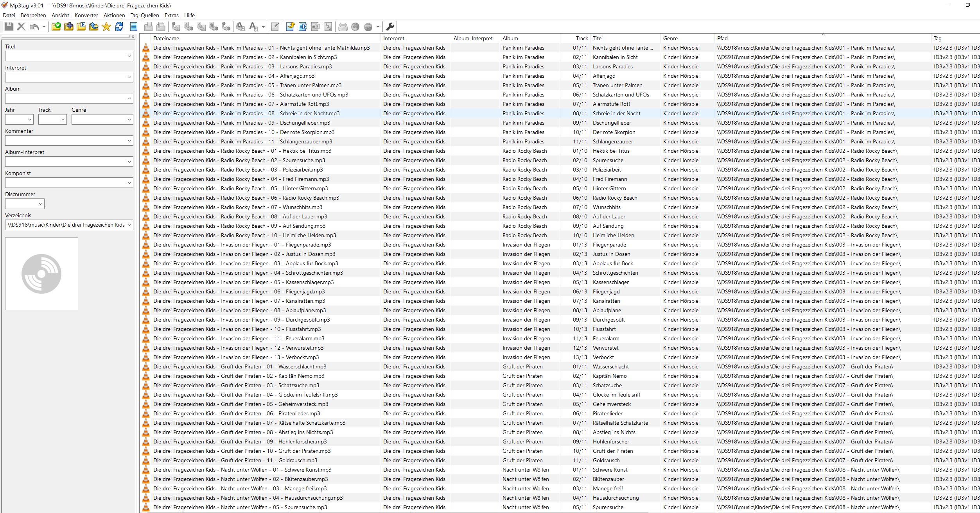Sort by the Album column header
Image resolution: width=980 pixels, height=513 pixels.
(510, 38)
